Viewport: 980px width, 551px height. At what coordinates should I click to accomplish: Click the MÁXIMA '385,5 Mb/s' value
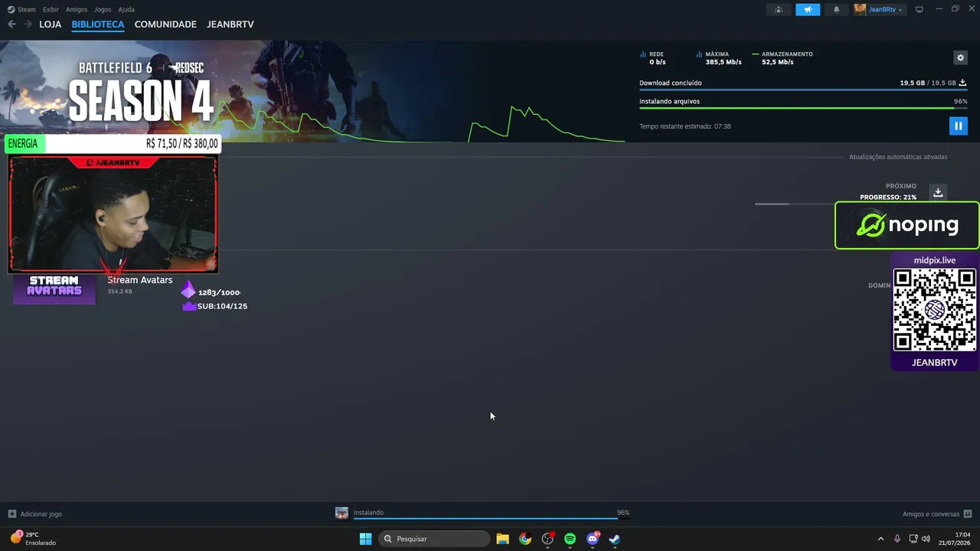coord(724,62)
